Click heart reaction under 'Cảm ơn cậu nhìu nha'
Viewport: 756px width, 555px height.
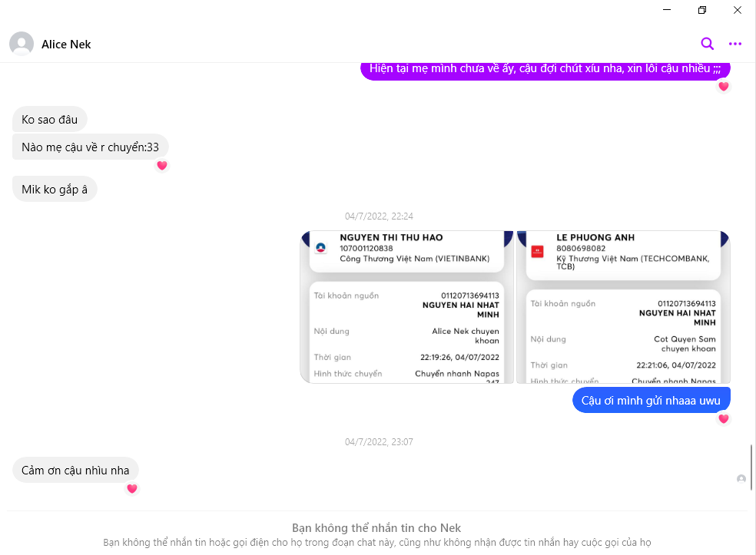pyautogui.click(x=131, y=488)
